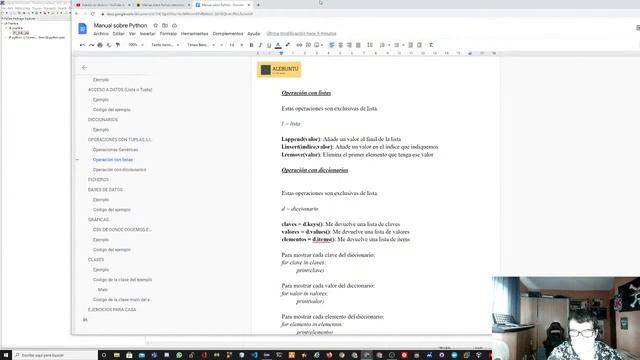Click the spell check icon

tap(109, 45)
